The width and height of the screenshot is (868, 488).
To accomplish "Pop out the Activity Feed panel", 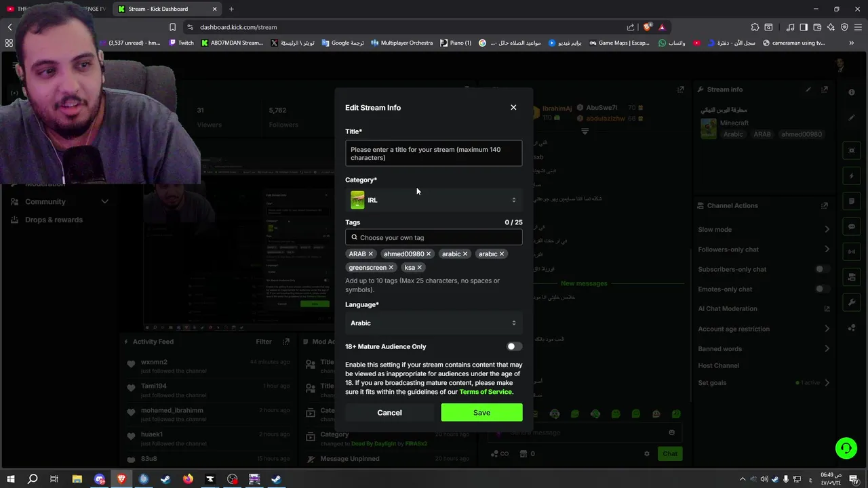I will pos(286,342).
